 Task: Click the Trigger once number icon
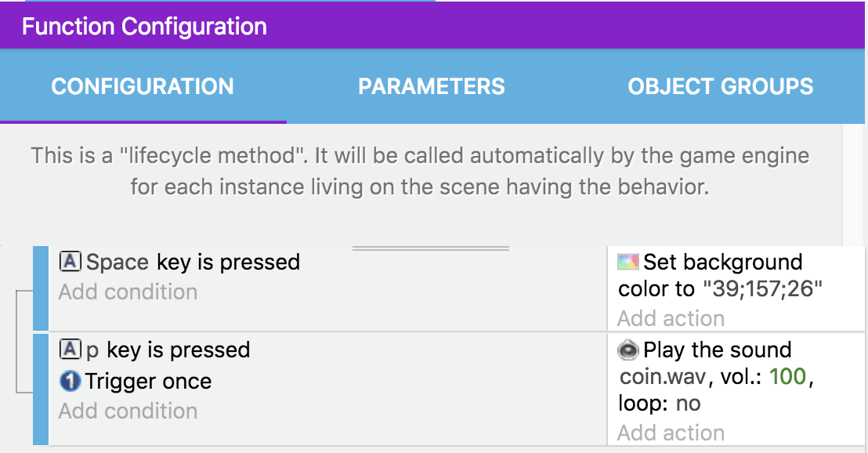point(71,382)
